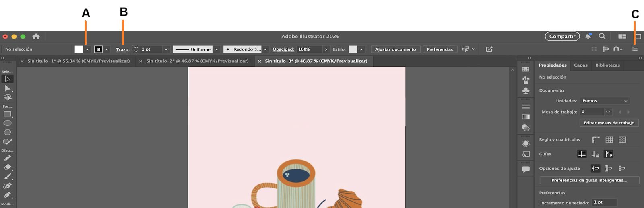Toggle the transparency grid icon
This screenshot has width=644, height=208.
(623, 139)
